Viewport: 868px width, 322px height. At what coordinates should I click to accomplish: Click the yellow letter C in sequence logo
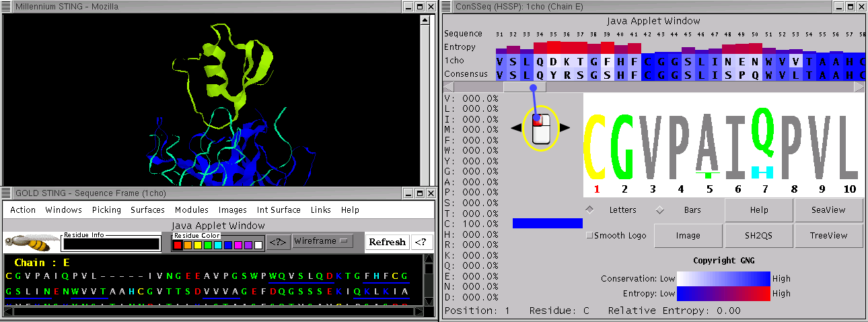click(596, 146)
